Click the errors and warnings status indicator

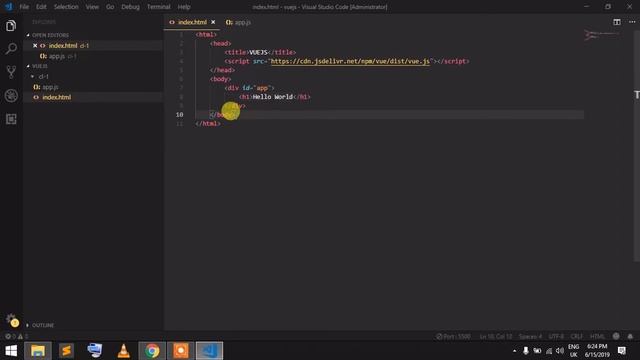tap(16, 336)
